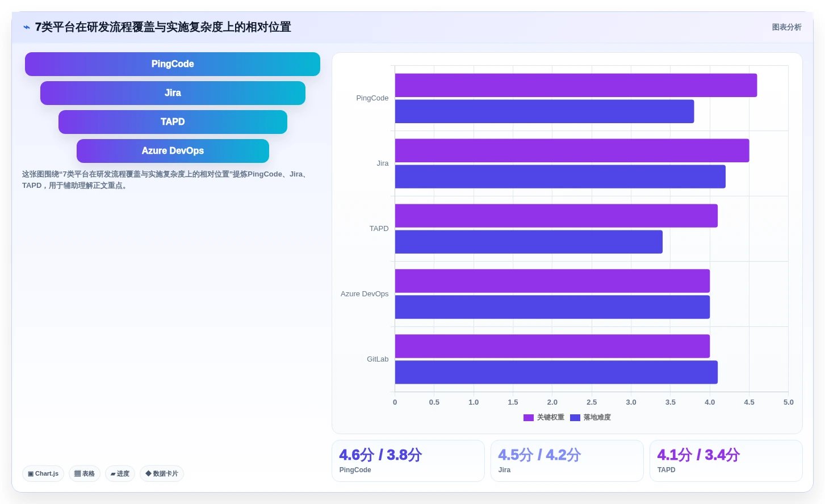Viewport: 825px width, 504px height.
Task: Click the 4.0 x-axis tick label
Action: coord(710,402)
